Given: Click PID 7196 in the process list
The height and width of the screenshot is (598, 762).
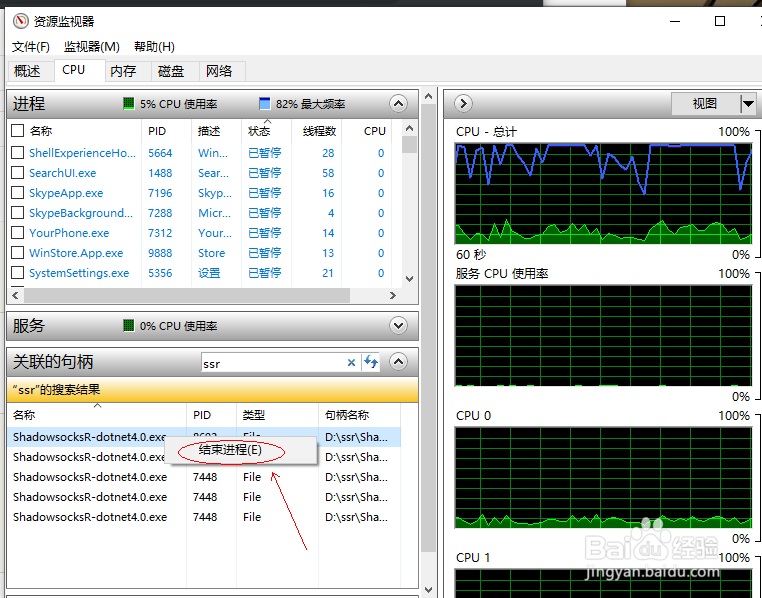Looking at the screenshot, I should [160, 193].
